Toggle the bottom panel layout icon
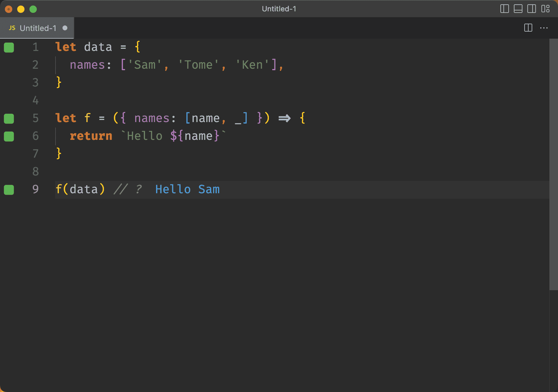The width and height of the screenshot is (558, 392). [518, 9]
